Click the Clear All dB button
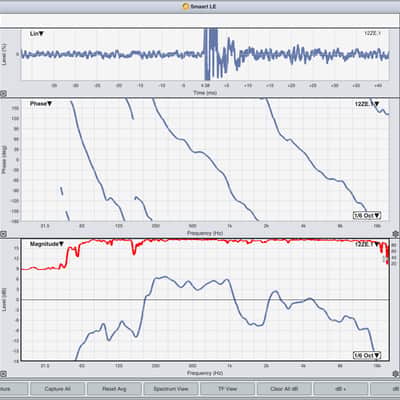 point(284,389)
